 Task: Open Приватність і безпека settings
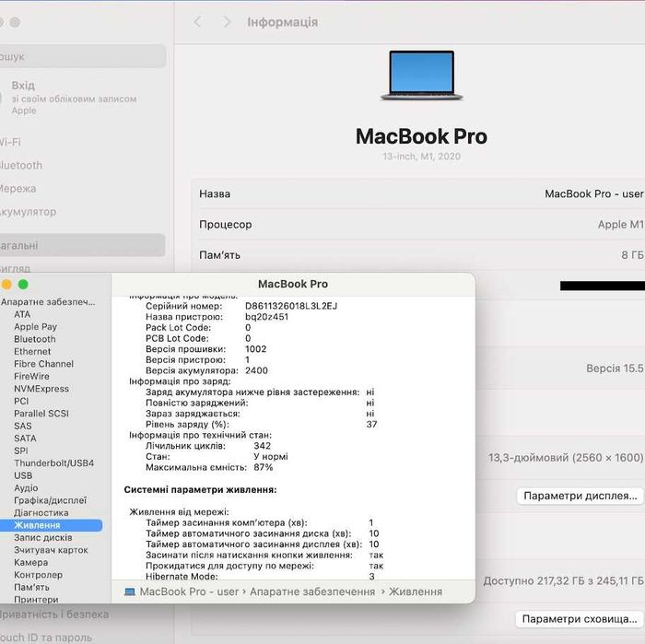coord(54,615)
